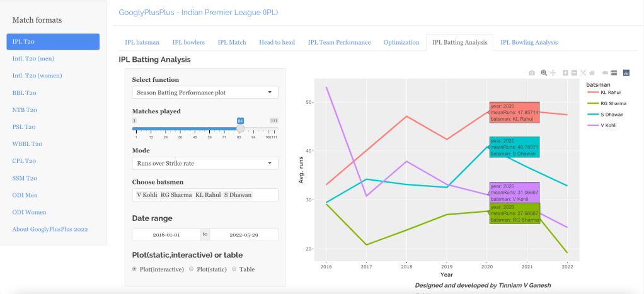
Task: Click the camera download plot icon
Action: (532, 73)
